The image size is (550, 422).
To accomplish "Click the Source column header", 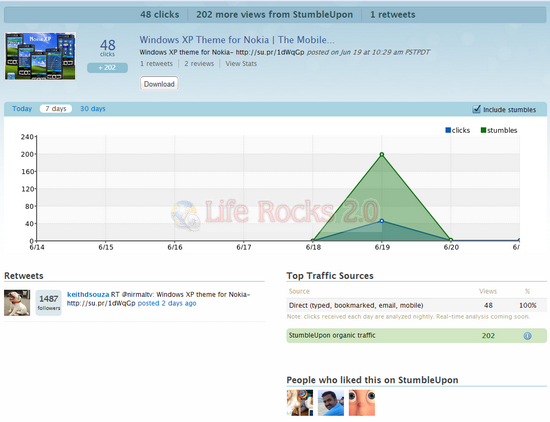I will pos(299,291).
